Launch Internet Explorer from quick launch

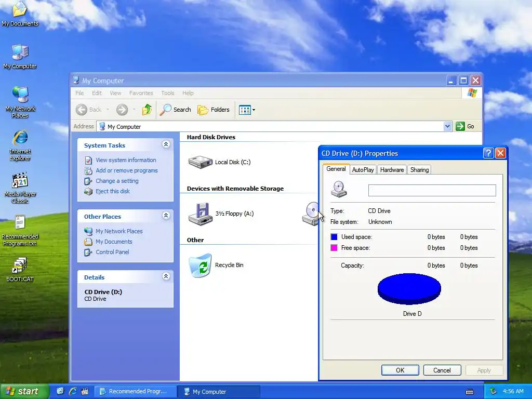[x=73, y=391]
